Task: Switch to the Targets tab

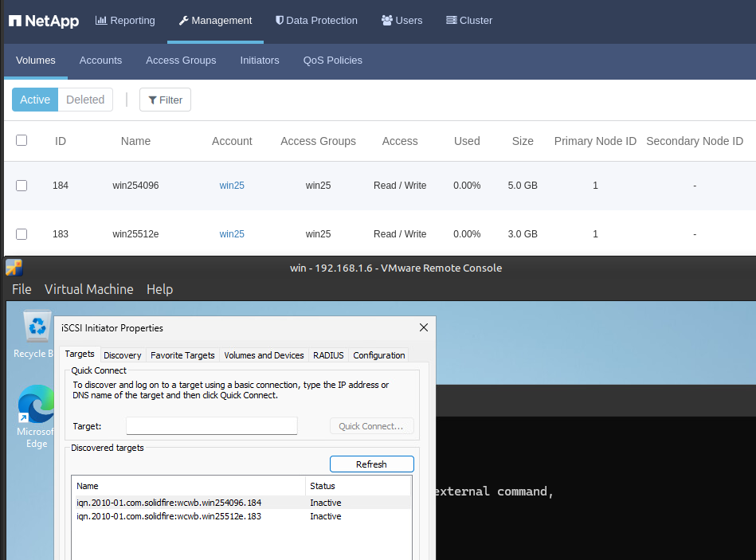Action: pyautogui.click(x=80, y=354)
